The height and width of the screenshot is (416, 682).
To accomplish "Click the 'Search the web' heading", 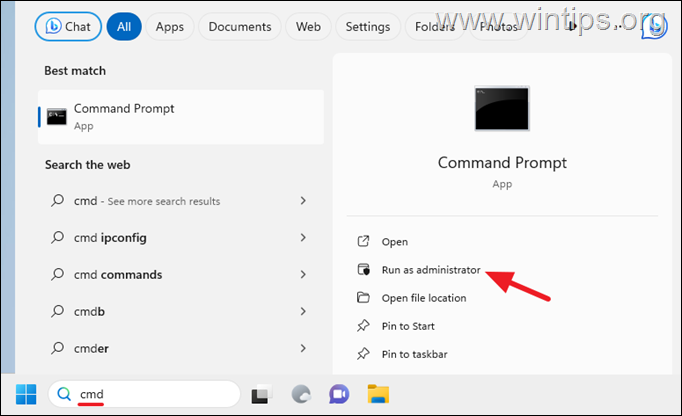I will pos(87,165).
